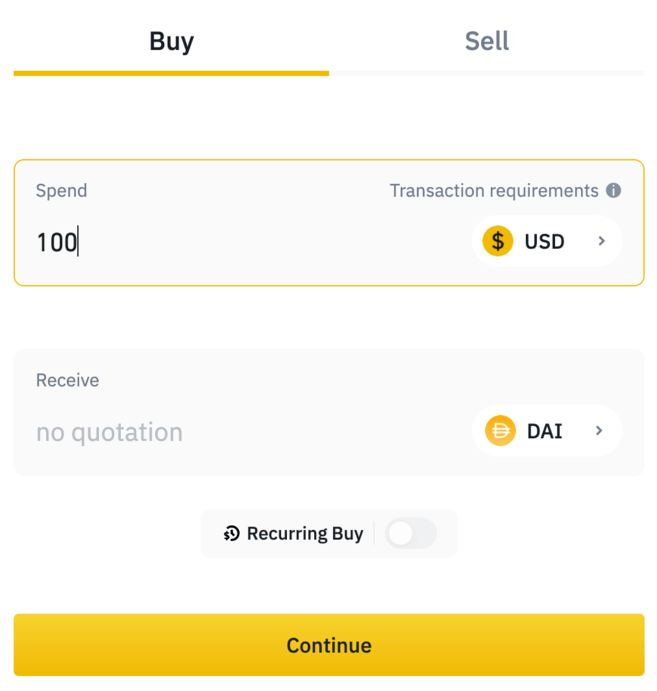Open the Transaction requirements text link
This screenshot has height=691, width=657.
tap(494, 191)
